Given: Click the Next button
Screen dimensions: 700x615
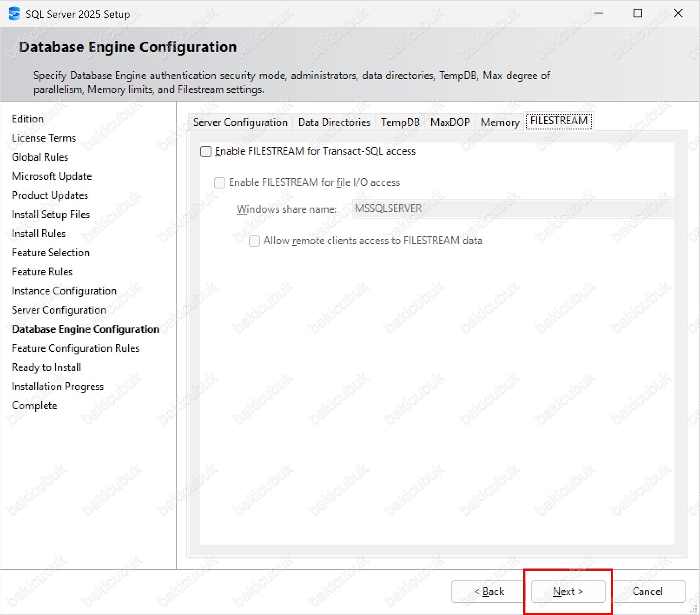Looking at the screenshot, I should (x=568, y=592).
